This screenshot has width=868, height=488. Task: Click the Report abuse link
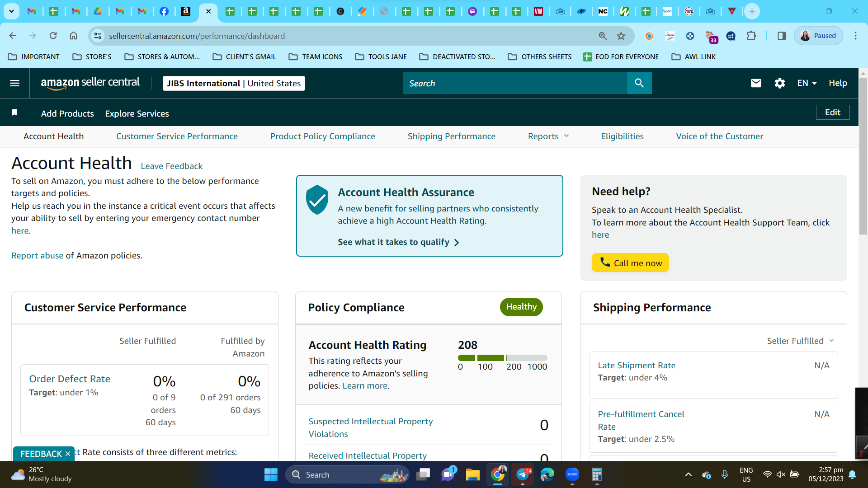(38, 256)
